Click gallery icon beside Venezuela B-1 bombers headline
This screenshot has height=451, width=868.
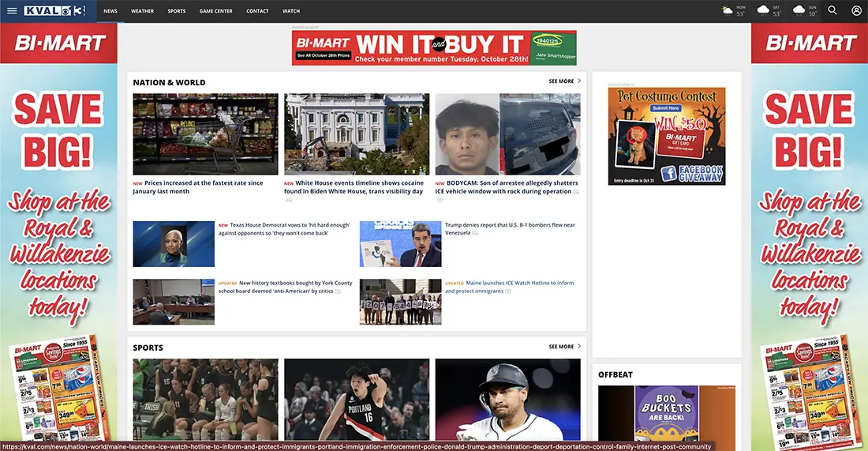tap(476, 233)
